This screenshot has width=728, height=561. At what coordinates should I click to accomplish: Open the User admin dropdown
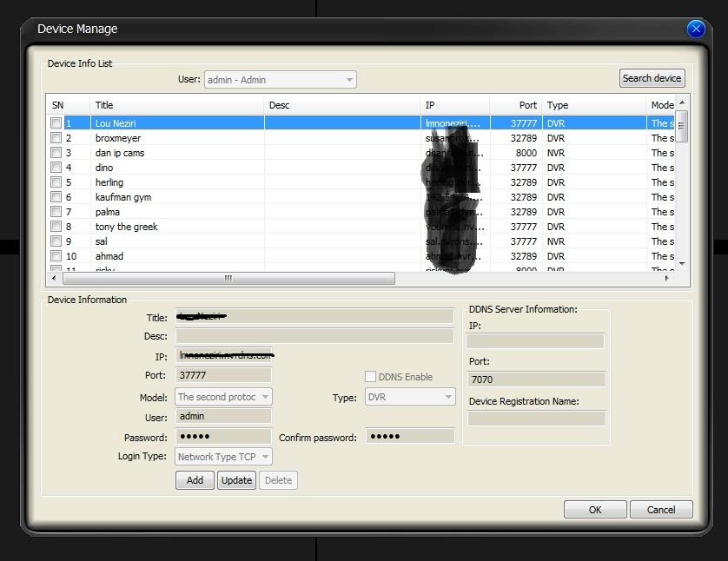click(x=280, y=80)
